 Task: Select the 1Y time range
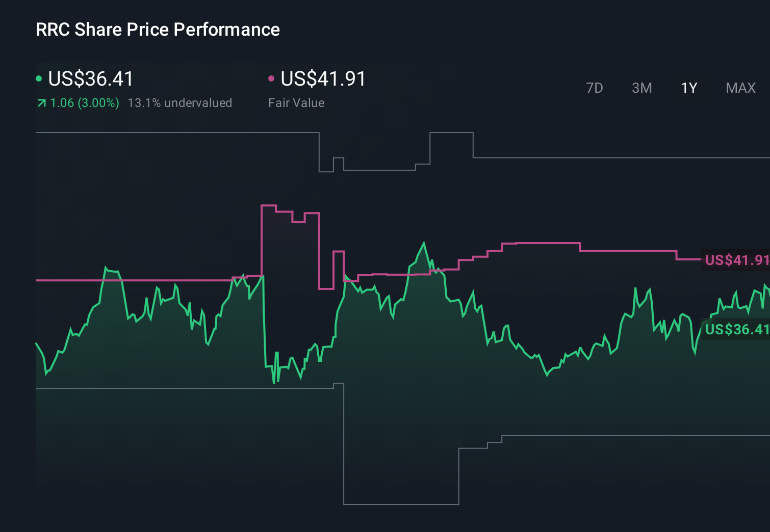tap(688, 88)
